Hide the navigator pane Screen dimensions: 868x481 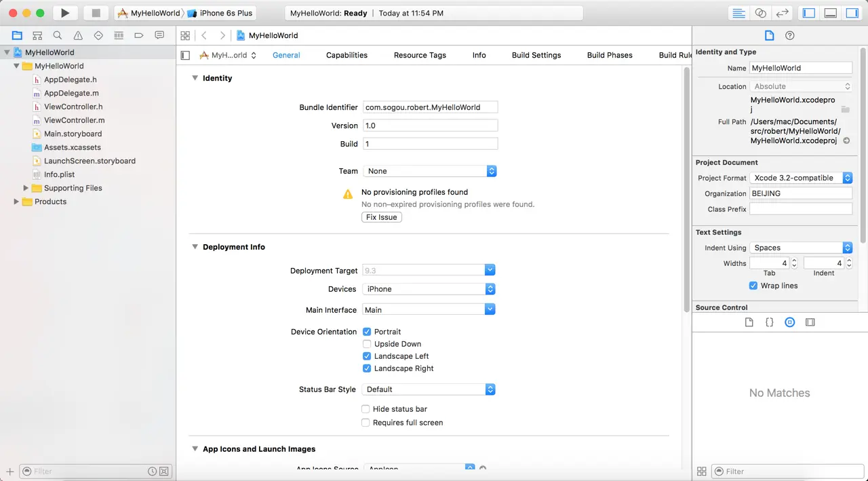pyautogui.click(x=808, y=13)
